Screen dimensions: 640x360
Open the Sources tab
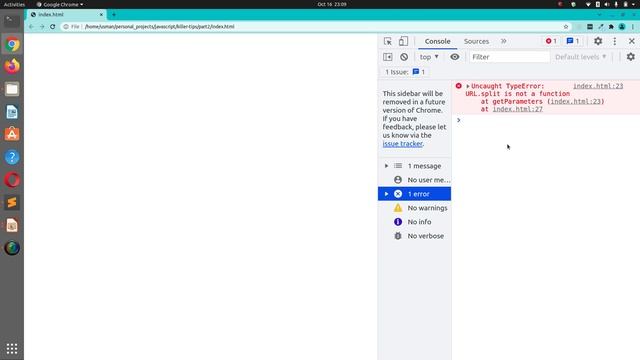pos(476,41)
